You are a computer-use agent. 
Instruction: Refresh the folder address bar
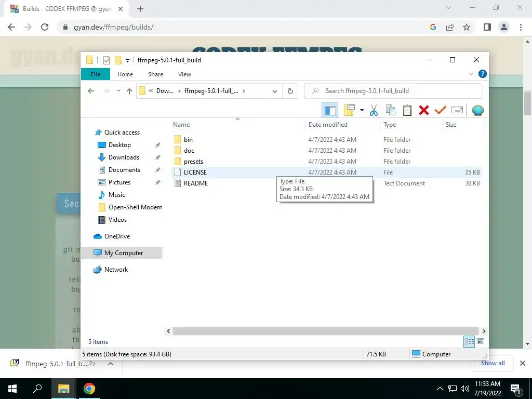pos(290,91)
